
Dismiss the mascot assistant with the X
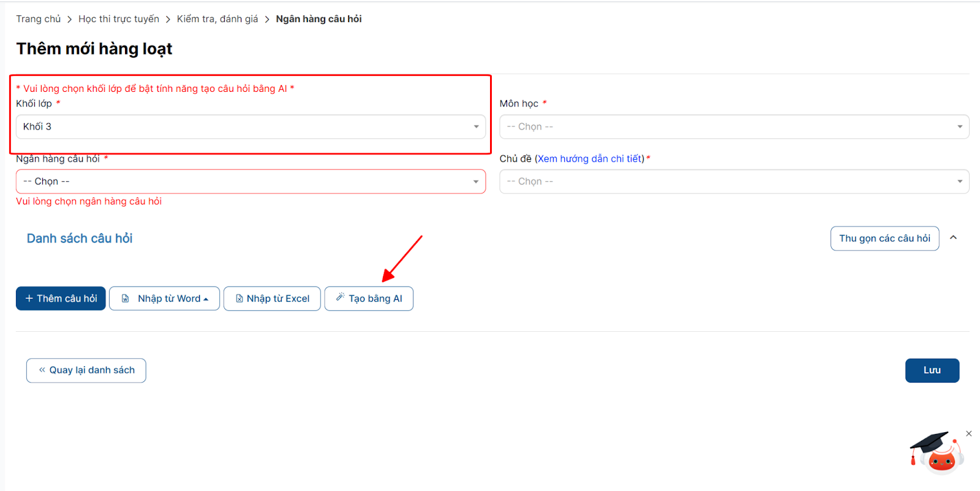968,433
